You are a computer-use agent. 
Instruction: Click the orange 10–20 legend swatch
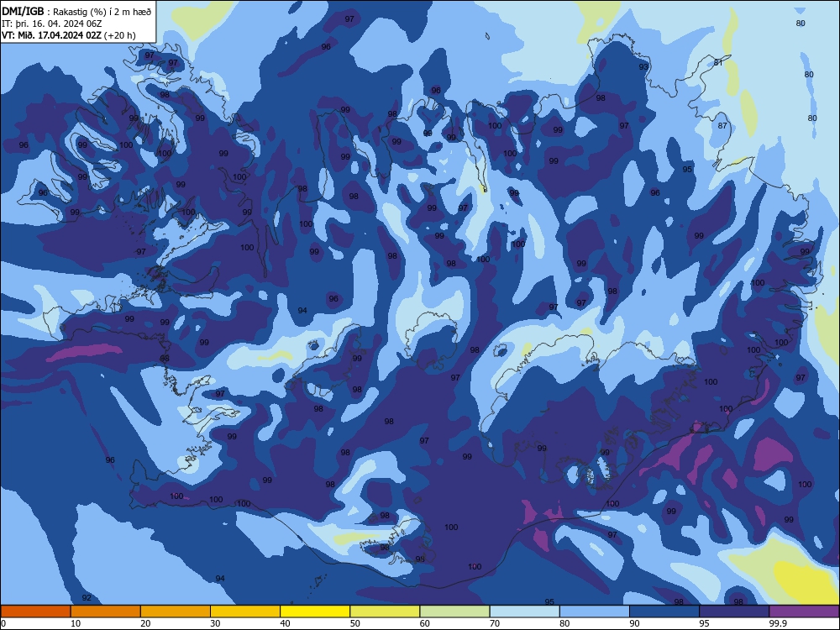point(106,612)
